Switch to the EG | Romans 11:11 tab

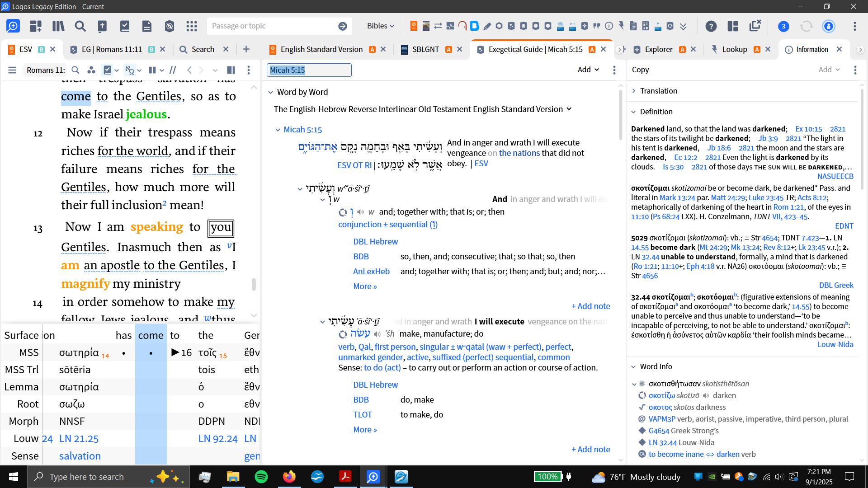112,49
